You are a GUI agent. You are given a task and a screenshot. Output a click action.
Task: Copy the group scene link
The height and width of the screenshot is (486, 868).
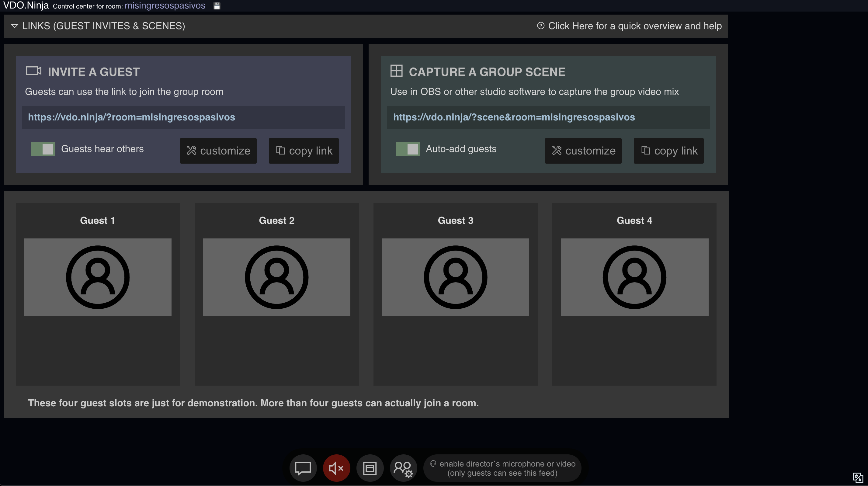[668, 151]
